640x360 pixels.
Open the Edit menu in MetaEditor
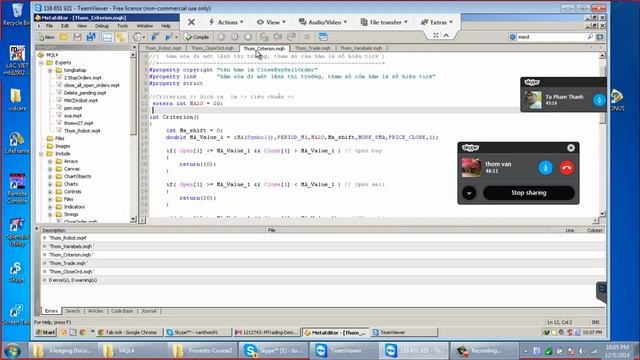click(x=65, y=26)
